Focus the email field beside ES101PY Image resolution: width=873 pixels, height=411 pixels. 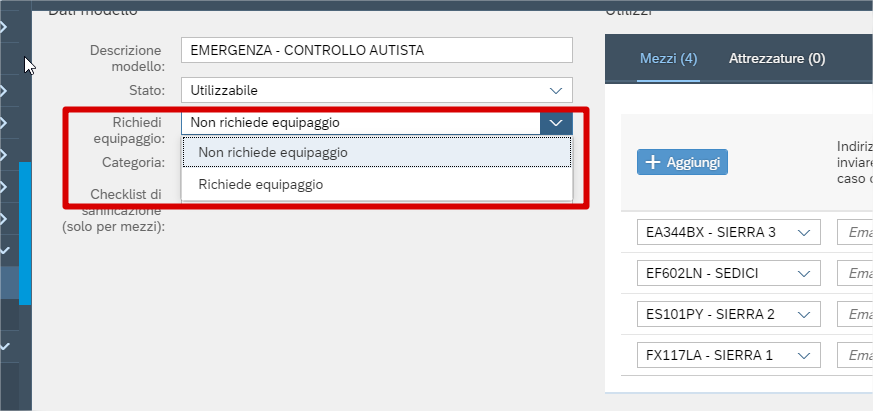click(x=854, y=314)
